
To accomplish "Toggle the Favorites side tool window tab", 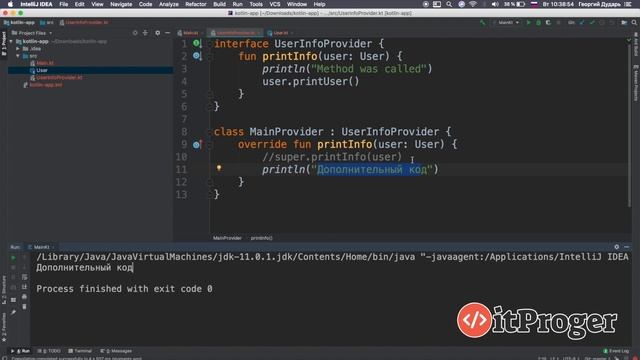I will [x=4, y=328].
